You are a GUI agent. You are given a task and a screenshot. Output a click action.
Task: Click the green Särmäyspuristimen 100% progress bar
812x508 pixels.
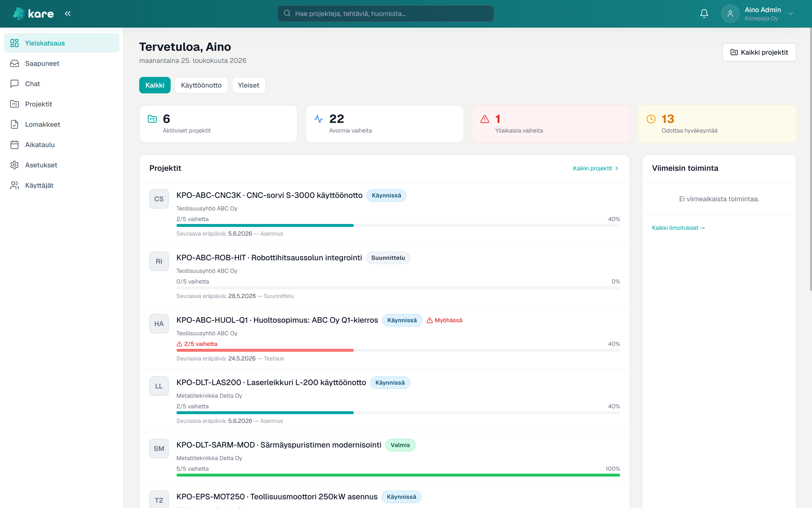coord(398,475)
